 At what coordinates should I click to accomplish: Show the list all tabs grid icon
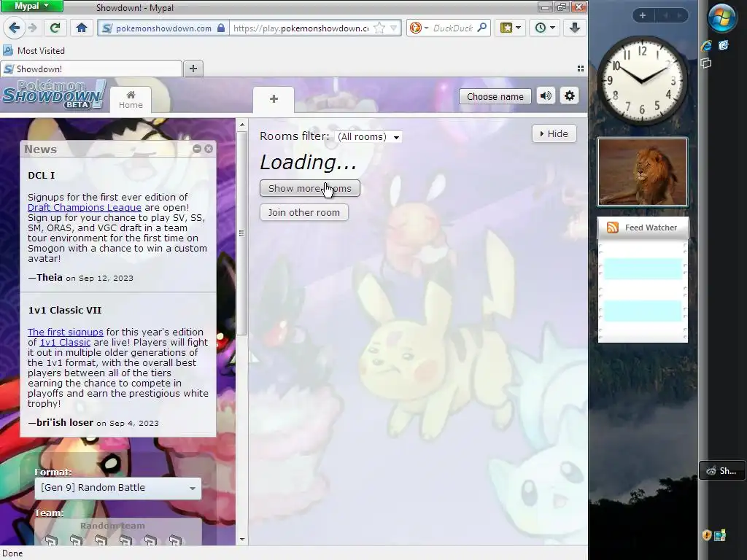[x=580, y=69]
